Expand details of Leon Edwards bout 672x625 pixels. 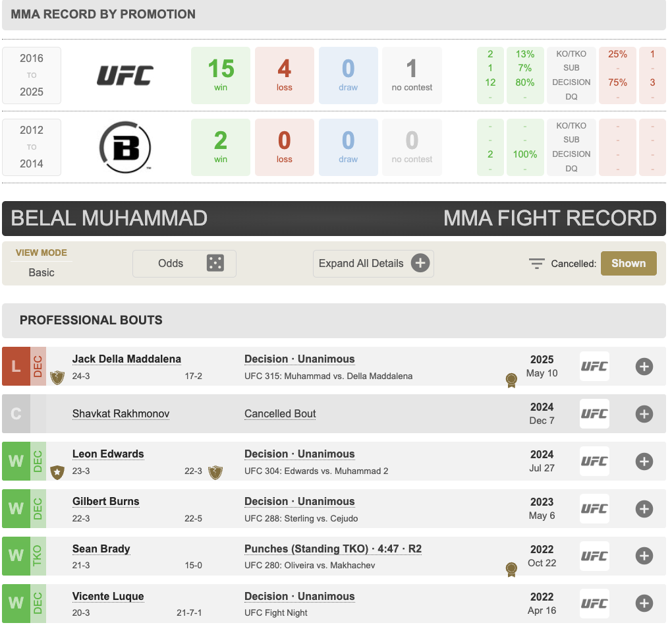click(644, 461)
